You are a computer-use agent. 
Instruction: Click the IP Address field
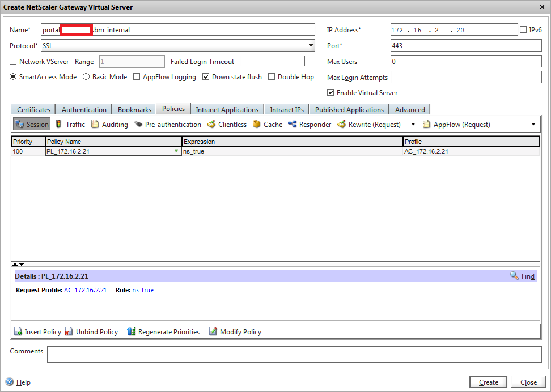coord(454,29)
